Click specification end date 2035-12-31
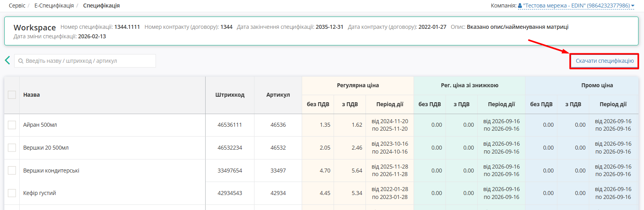 329,27
